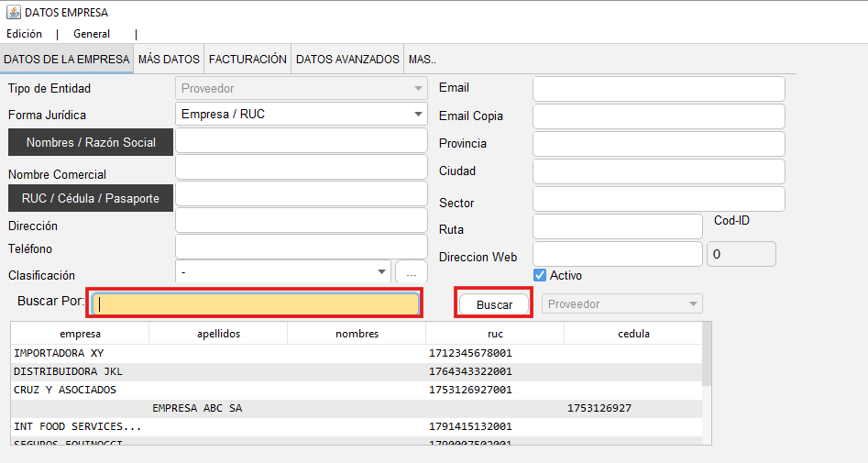Image resolution: width=868 pixels, height=463 pixels.
Task: Open the DATOS AVANZADOS tab
Action: 347,59
